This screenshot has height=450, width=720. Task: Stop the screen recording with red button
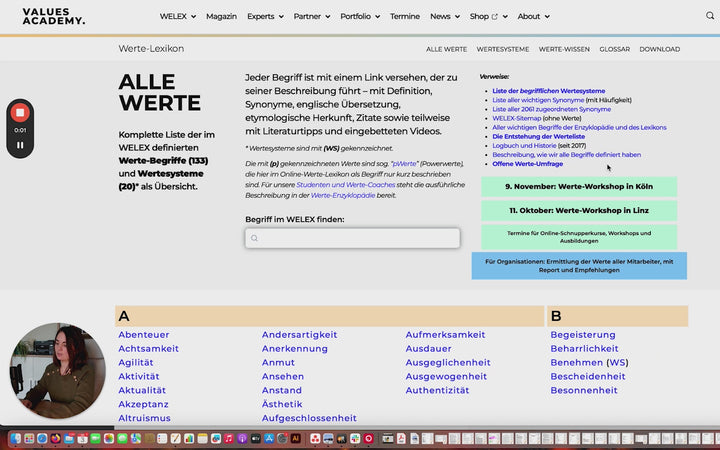tap(20, 113)
